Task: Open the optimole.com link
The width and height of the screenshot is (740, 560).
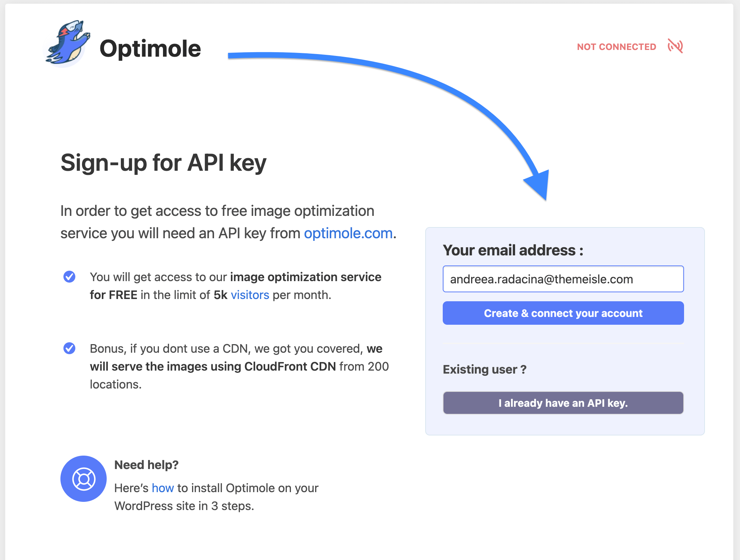Action: pos(348,233)
